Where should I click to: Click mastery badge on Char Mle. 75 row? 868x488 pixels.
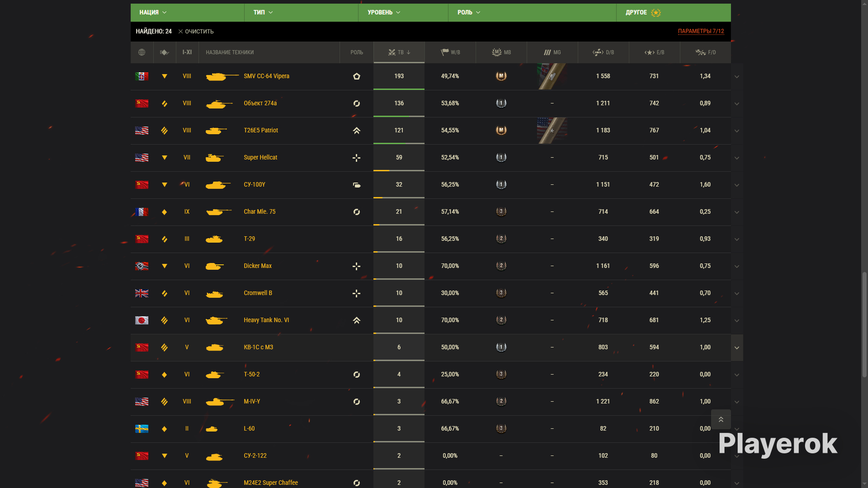pos(501,212)
